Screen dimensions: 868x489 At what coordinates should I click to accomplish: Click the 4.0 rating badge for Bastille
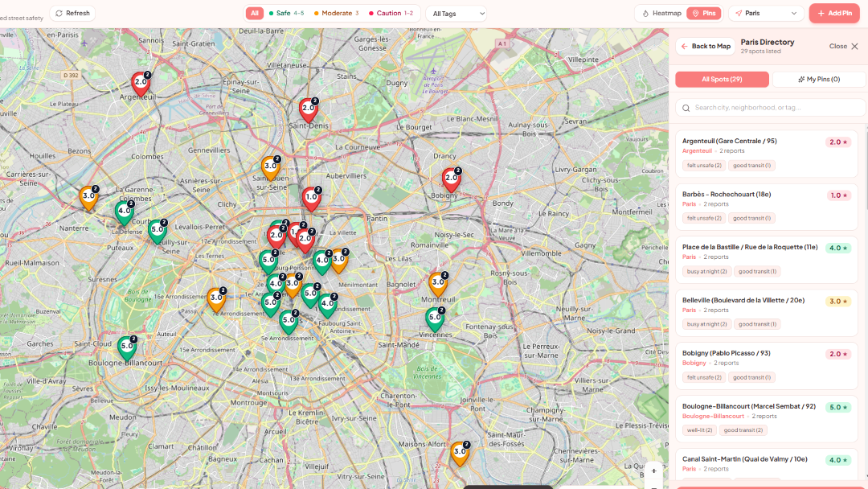838,248
